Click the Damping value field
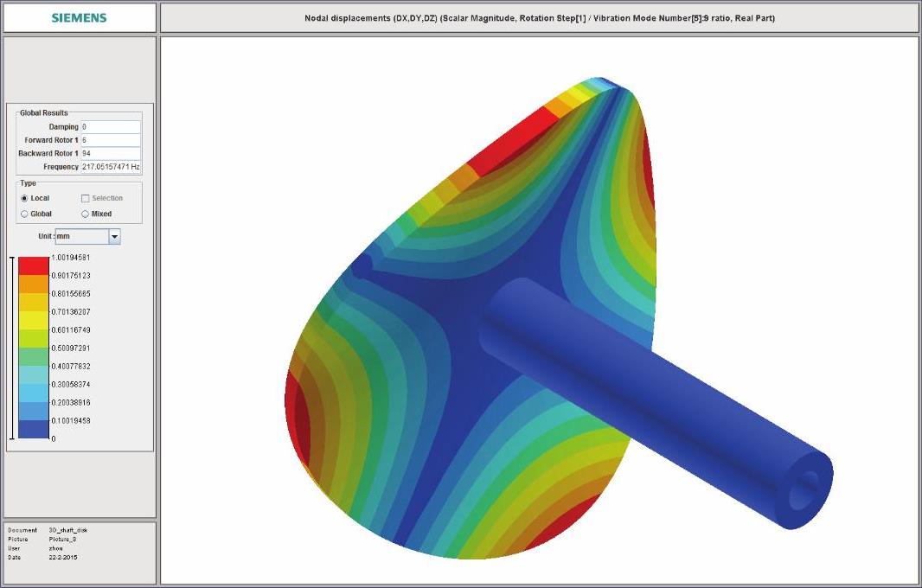 coord(110,127)
